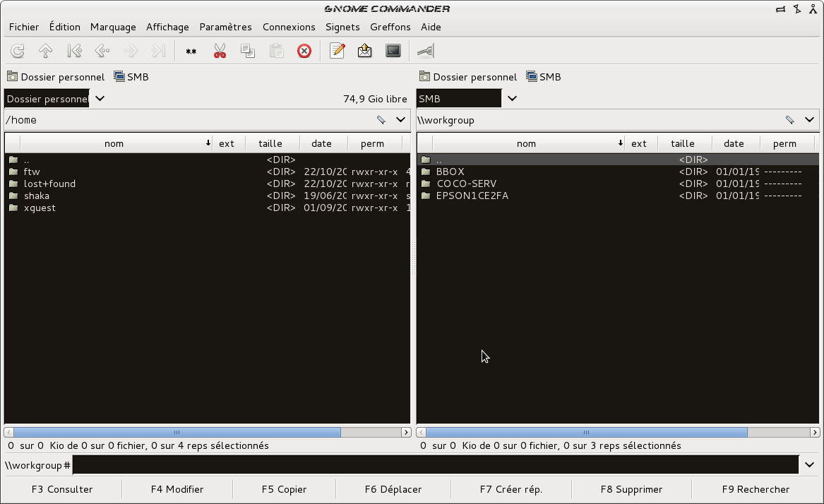Click the bookmark pencil icon beside \\workgroup path
The image size is (824, 504).
coord(790,120)
